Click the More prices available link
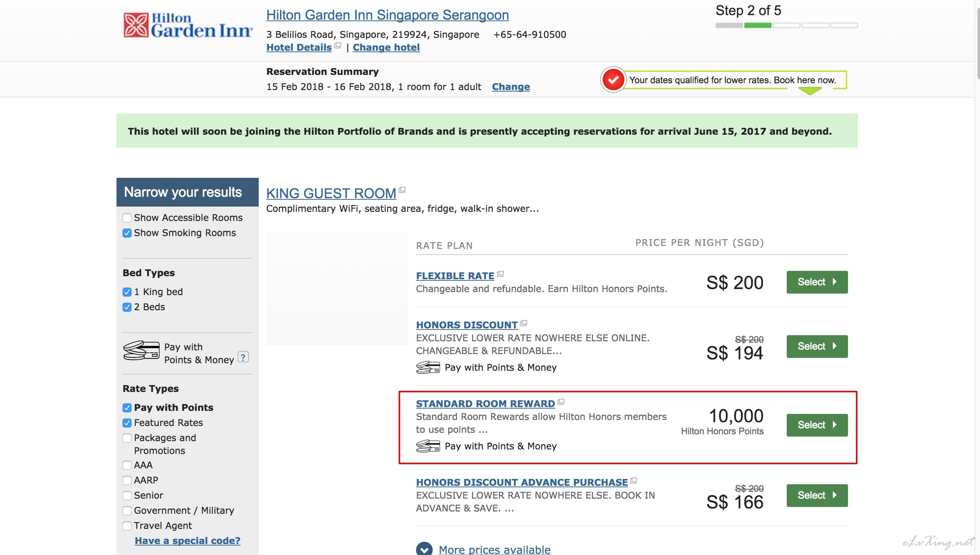Viewport: 980px width, 555px height. pyautogui.click(x=494, y=549)
